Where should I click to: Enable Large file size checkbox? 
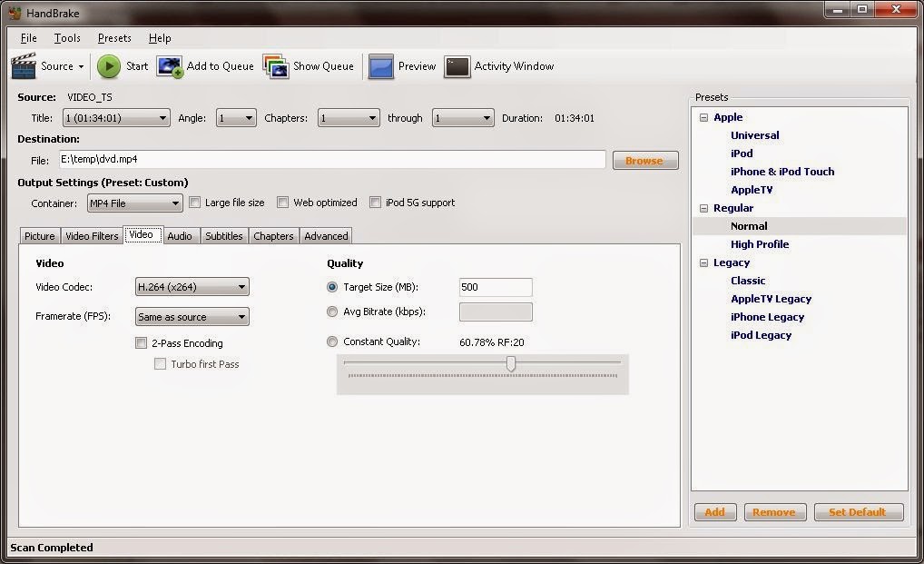pos(194,203)
